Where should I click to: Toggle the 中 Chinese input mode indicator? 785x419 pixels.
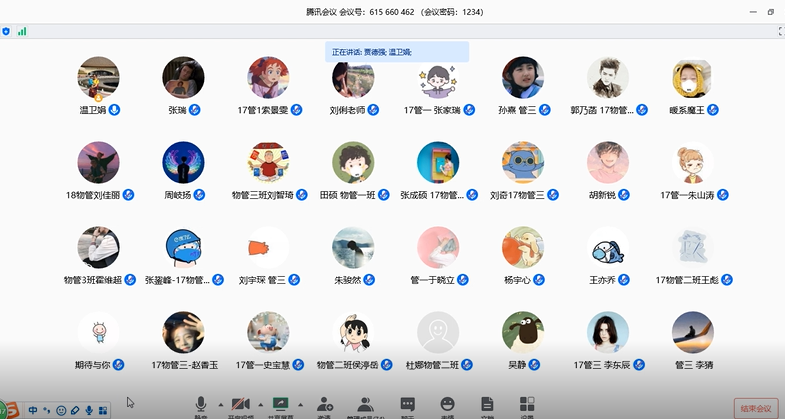[33, 410]
